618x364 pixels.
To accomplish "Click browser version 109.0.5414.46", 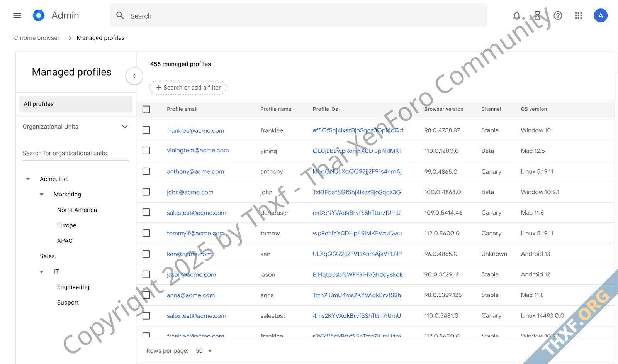I will (x=443, y=213).
